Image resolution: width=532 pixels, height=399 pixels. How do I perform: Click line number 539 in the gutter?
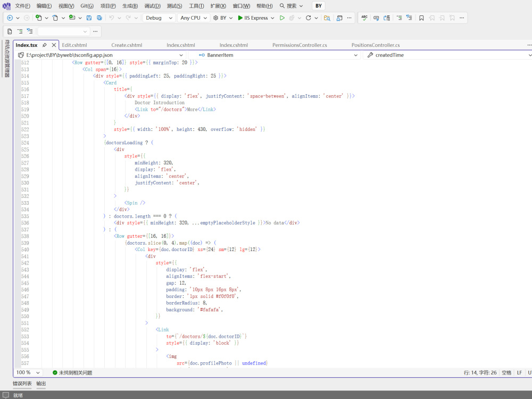click(x=25, y=243)
